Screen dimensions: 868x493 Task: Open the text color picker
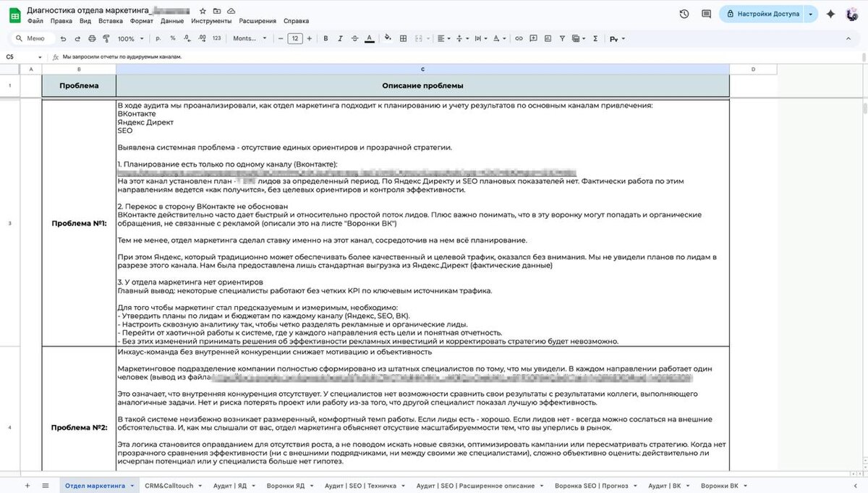(x=370, y=38)
